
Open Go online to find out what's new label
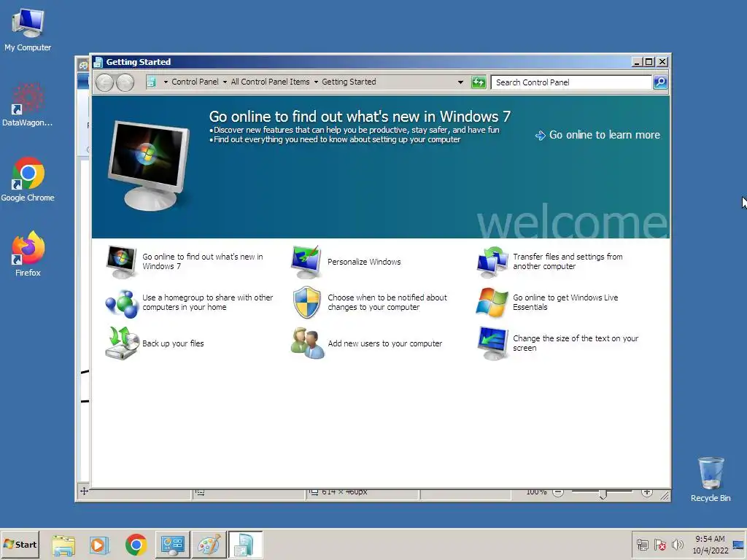coord(203,262)
